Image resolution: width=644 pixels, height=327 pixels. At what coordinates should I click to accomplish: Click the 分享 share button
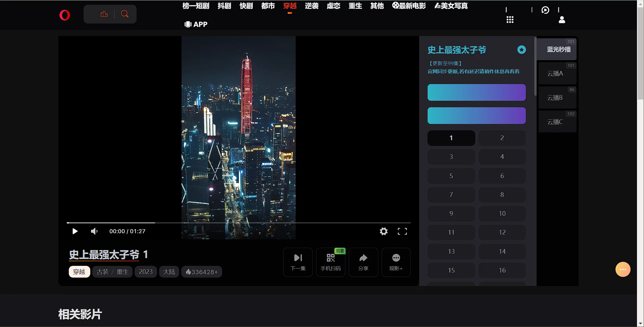[x=363, y=262]
